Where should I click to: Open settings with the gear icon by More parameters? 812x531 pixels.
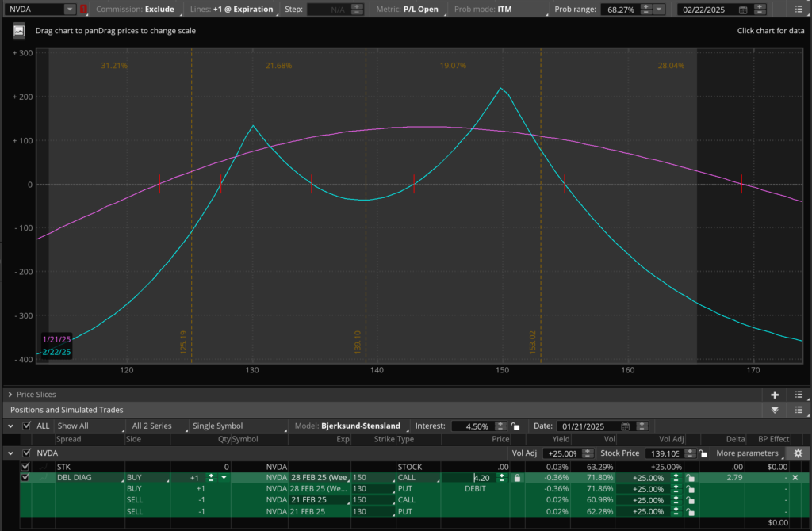(798, 453)
